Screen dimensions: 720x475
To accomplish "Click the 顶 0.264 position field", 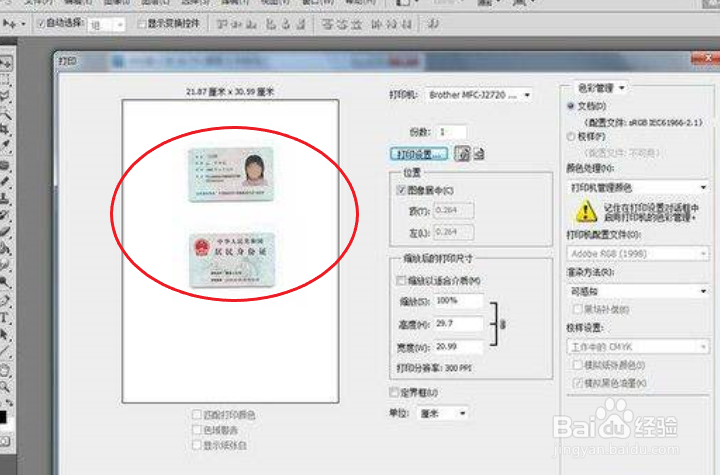I will [x=453, y=210].
